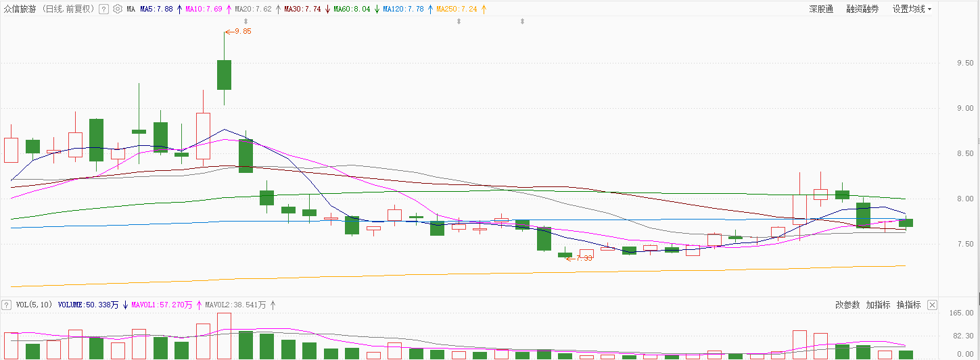Click the (日线,前复权) period label
This screenshot has height=360, width=980.
click(68, 9)
